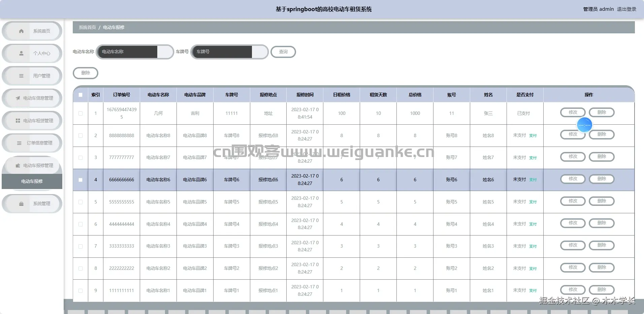This screenshot has width=644, height=314.
Task: Select the 电动车报修 submenu item
Action: click(x=32, y=181)
